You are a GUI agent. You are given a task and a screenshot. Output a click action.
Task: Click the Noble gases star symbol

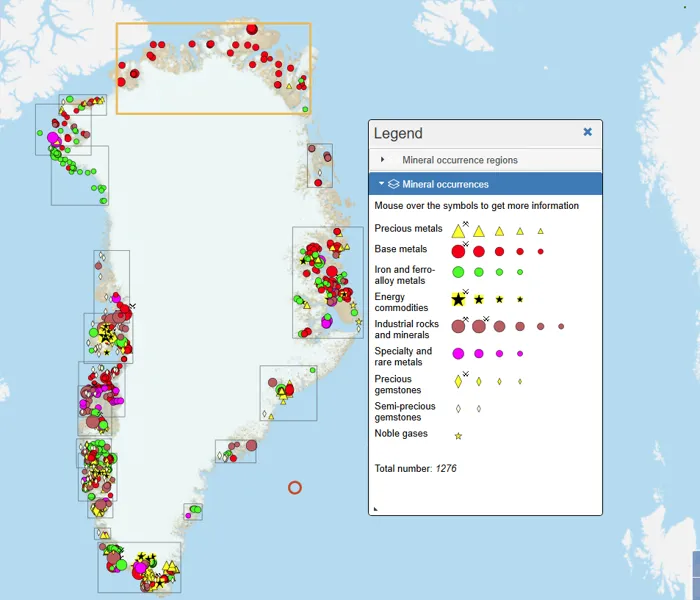tap(458, 436)
